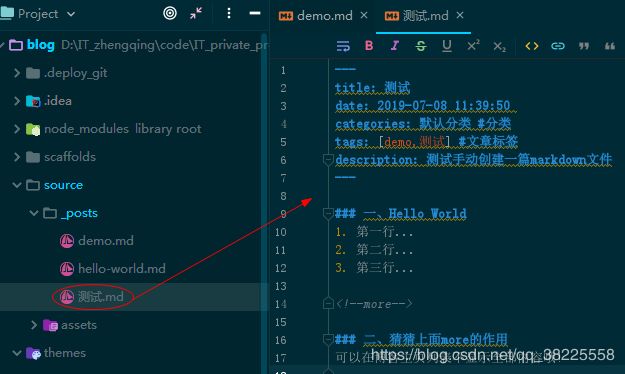Expand the .idea folder

click(17, 101)
